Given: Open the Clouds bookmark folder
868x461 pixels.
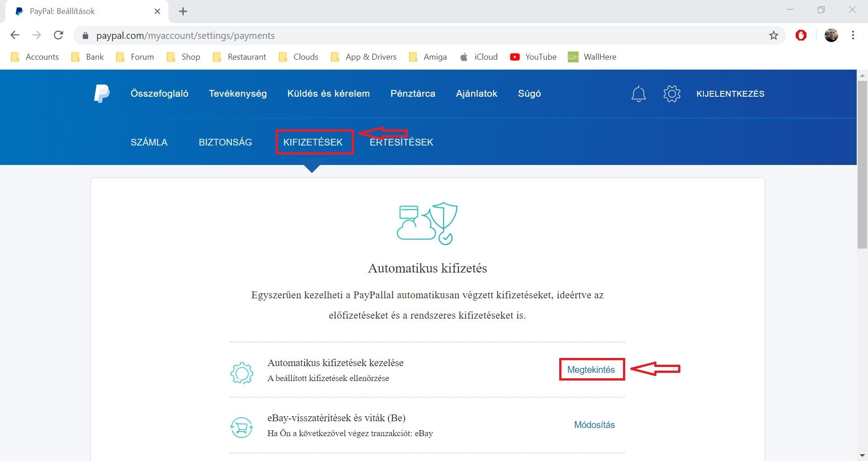Looking at the screenshot, I should tap(299, 57).
